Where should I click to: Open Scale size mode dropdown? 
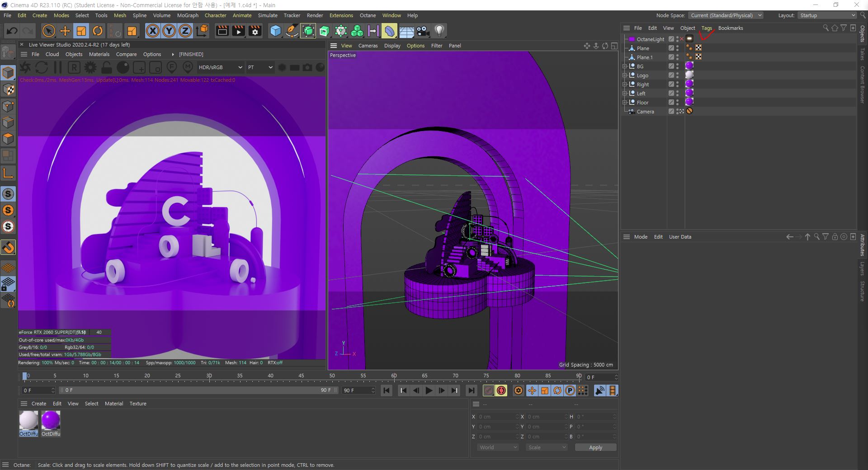(x=547, y=447)
